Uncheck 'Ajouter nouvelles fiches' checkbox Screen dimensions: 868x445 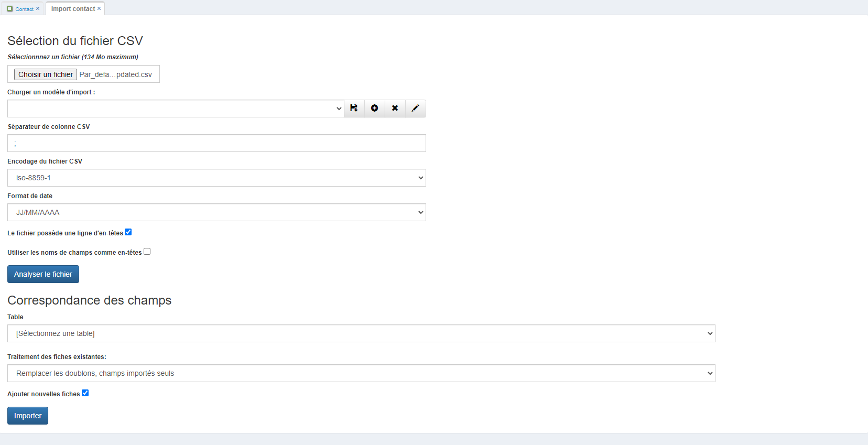pyautogui.click(x=85, y=393)
